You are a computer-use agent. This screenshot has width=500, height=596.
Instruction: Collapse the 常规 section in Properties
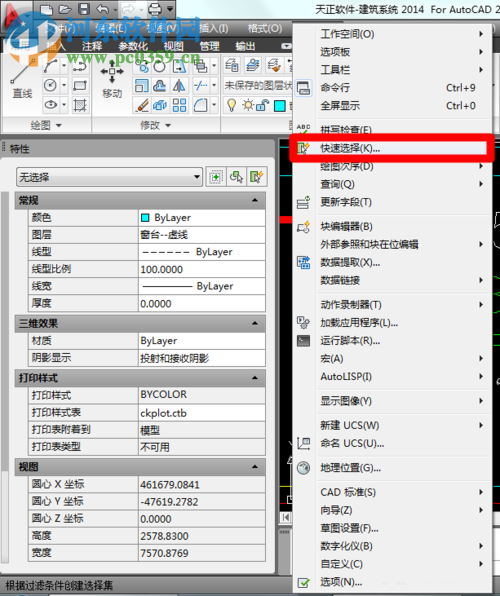pos(255,200)
